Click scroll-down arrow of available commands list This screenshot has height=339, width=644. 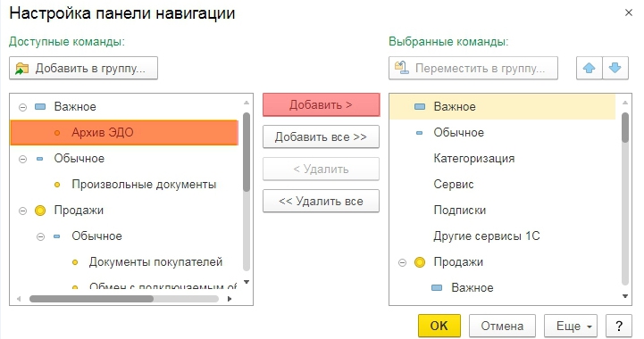[x=247, y=282]
